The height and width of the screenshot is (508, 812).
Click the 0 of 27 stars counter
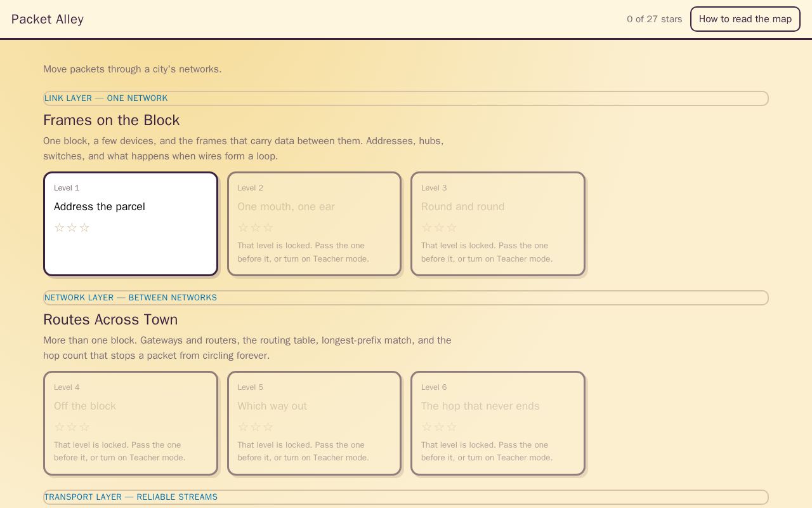click(x=655, y=19)
